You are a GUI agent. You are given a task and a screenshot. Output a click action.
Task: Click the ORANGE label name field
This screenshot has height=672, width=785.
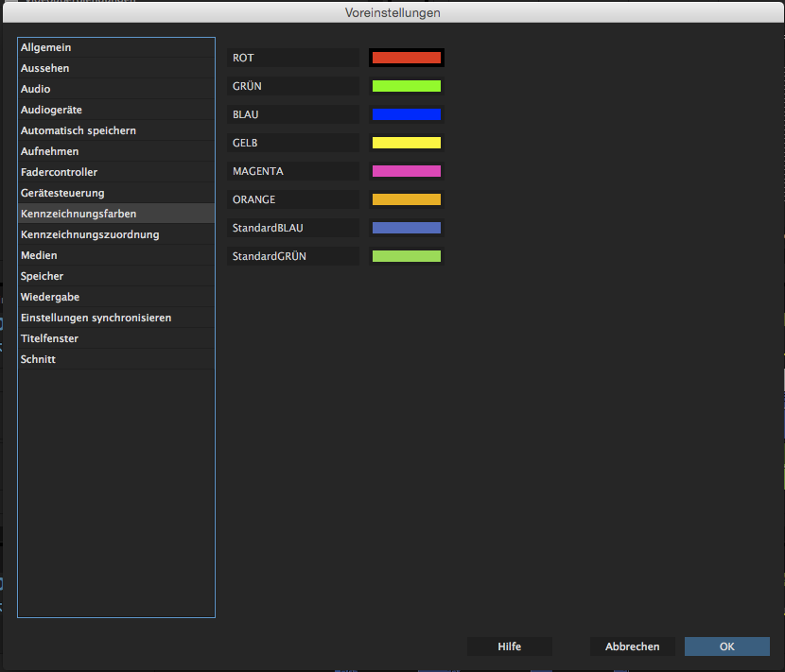pyautogui.click(x=293, y=199)
